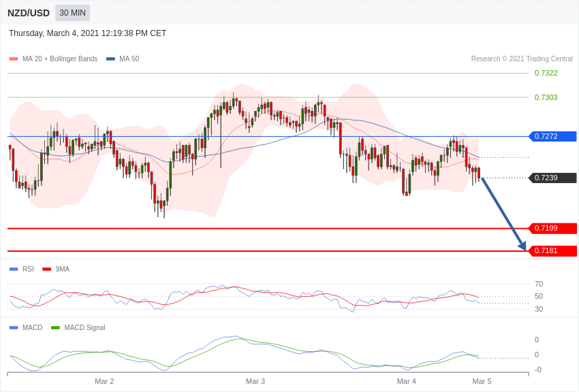This screenshot has width=579, height=392.
Task: Click the red 0.7181 support price tag
Action: pyautogui.click(x=553, y=250)
